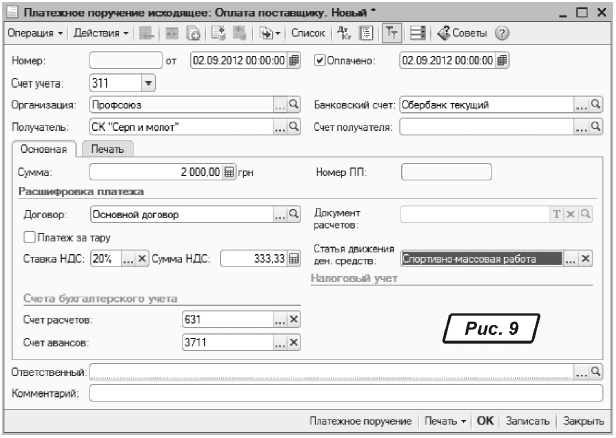
Task: Click the magnifier icon beside Организация field
Action: [x=294, y=104]
